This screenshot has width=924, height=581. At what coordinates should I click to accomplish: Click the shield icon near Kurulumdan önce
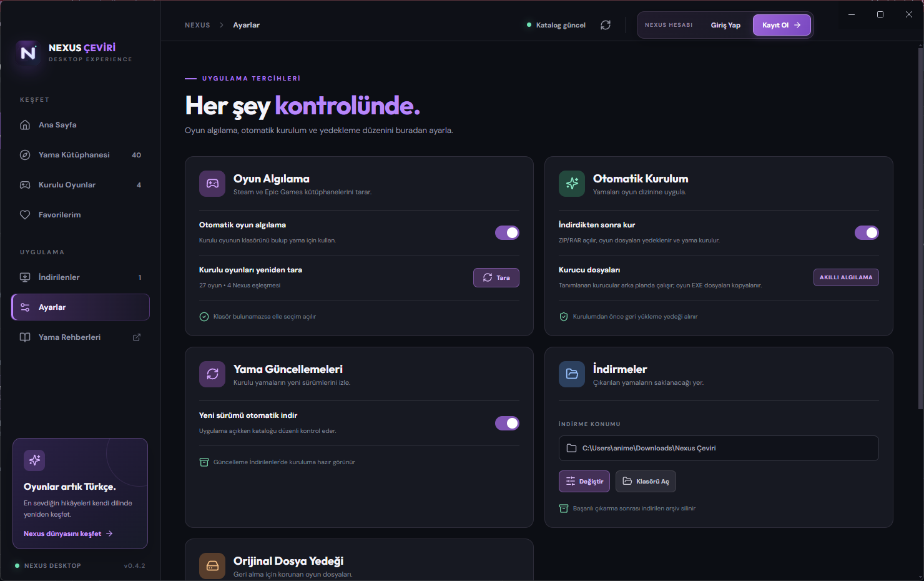point(564,317)
